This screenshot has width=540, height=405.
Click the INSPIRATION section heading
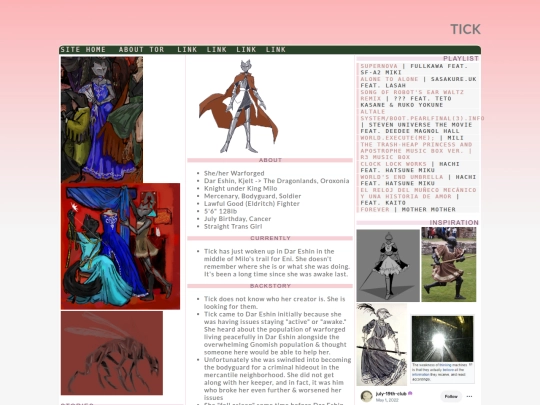point(454,222)
